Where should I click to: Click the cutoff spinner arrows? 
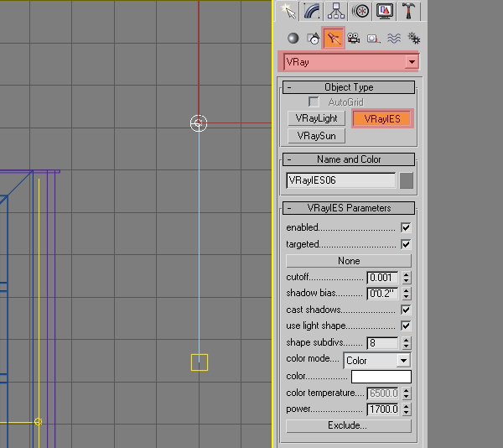click(406, 277)
